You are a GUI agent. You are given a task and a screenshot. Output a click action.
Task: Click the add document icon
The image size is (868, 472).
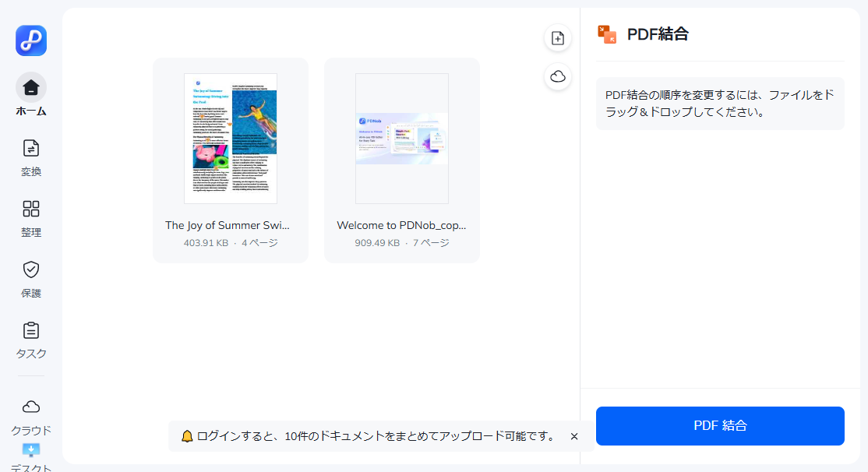(557, 37)
